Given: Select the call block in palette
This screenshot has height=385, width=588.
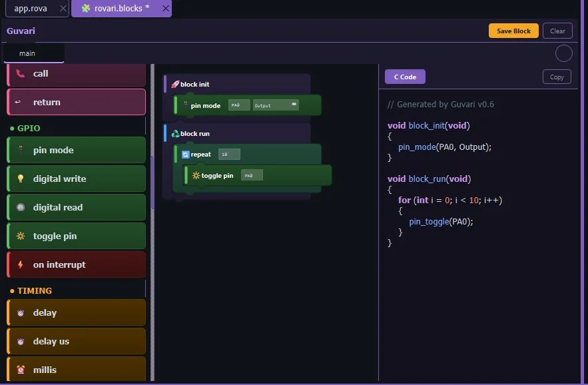Looking at the screenshot, I should coord(77,75).
